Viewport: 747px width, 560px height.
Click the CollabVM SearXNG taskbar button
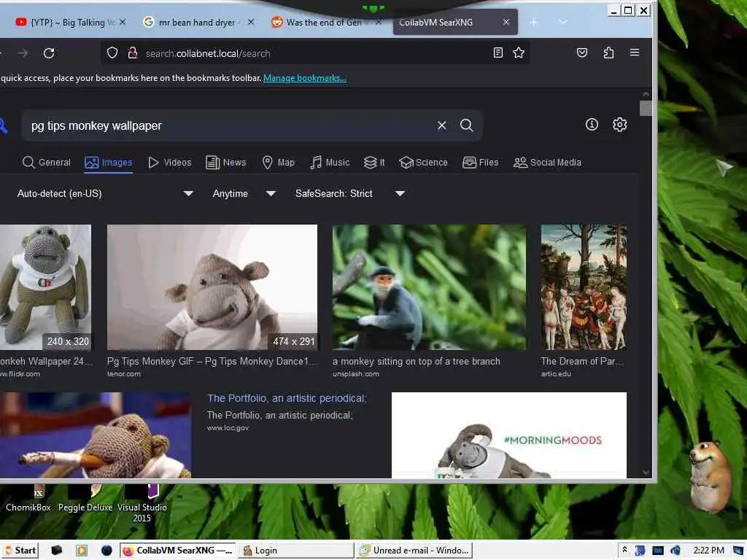177,551
